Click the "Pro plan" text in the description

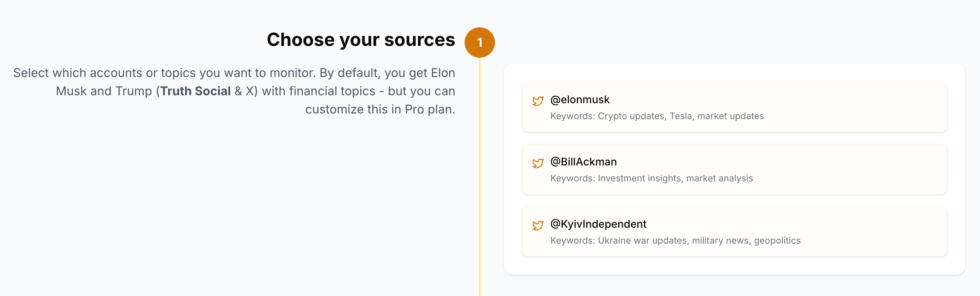click(x=430, y=110)
